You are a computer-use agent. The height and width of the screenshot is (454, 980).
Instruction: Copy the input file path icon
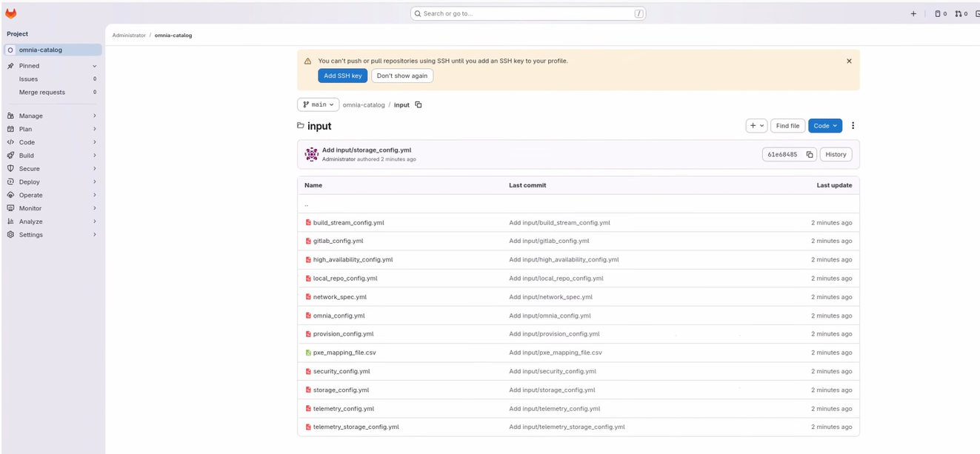419,104
